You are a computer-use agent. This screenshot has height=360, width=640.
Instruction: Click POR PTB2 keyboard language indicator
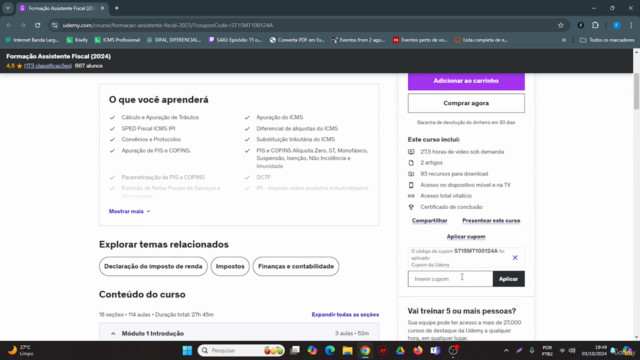pos(547,350)
